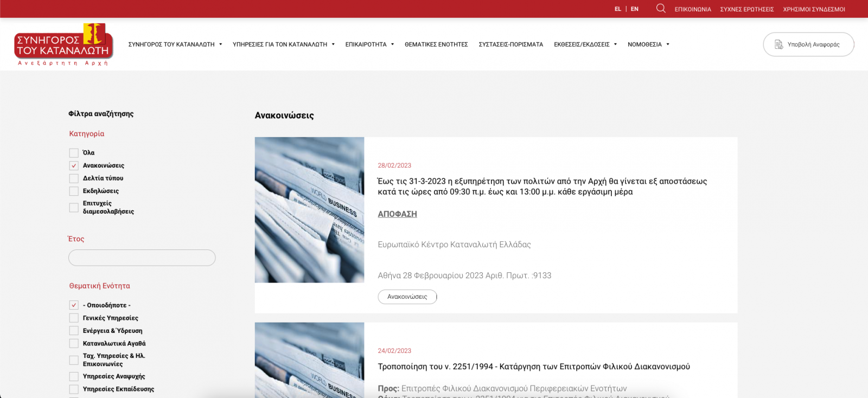Click the date 28/02/2023

pyautogui.click(x=394, y=165)
